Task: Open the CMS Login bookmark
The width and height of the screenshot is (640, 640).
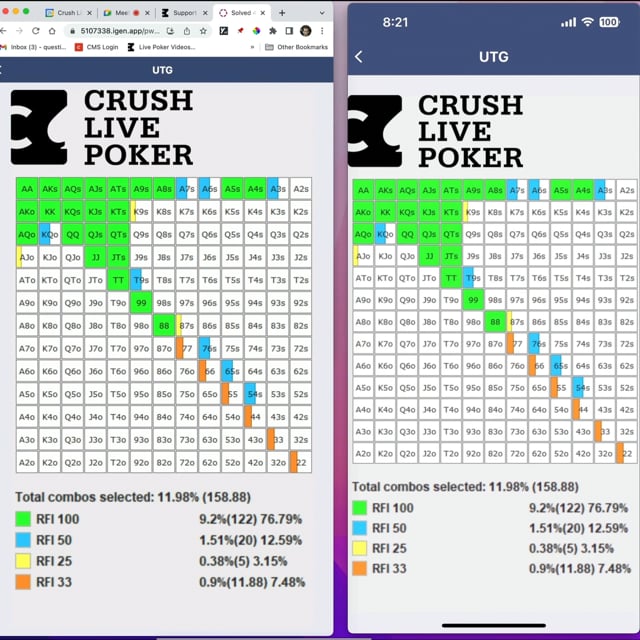Action: click(x=97, y=47)
